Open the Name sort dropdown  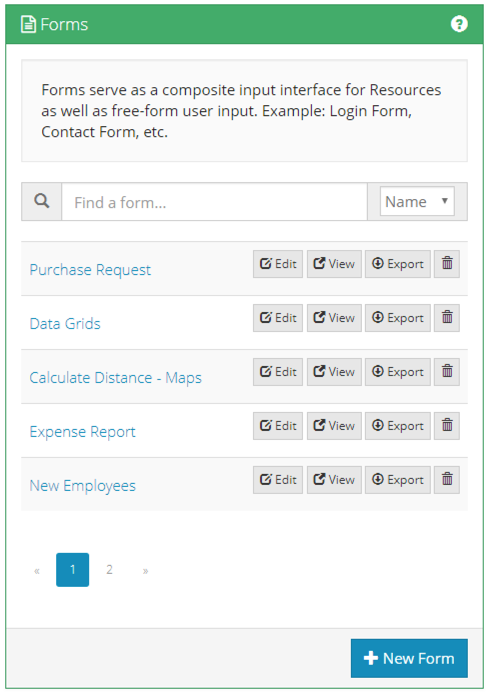click(x=417, y=202)
